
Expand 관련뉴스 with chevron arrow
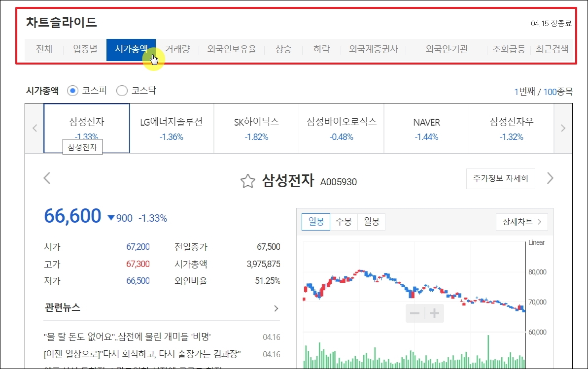(276, 308)
